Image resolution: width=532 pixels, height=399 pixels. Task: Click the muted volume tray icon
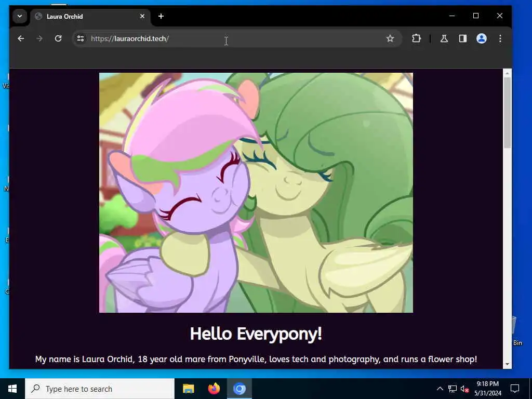click(x=465, y=389)
